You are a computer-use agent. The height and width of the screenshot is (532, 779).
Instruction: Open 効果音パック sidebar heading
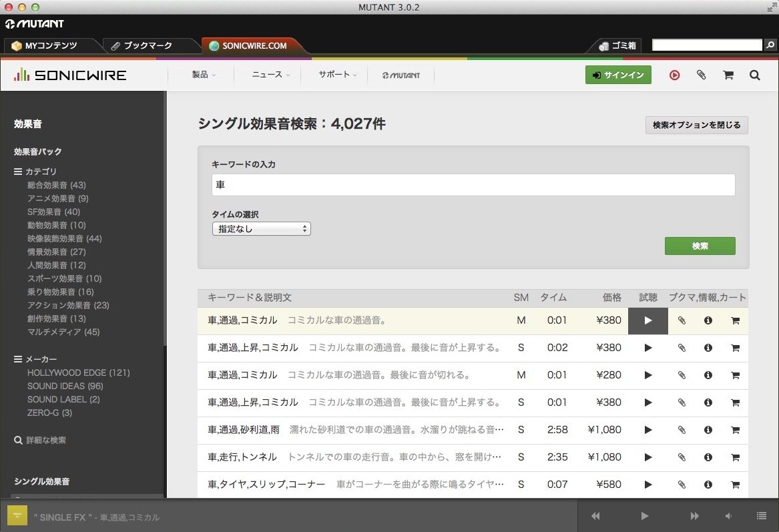pos(38,152)
